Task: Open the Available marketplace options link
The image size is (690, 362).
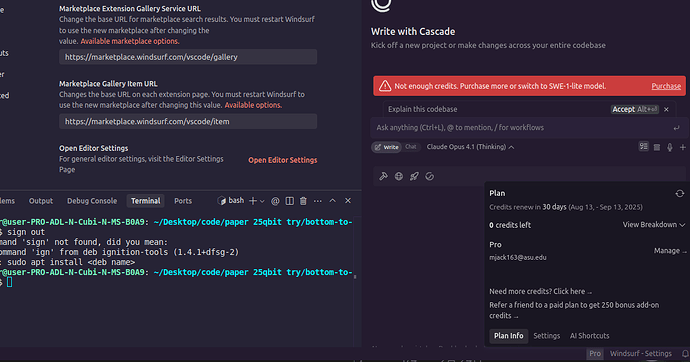Action: [130, 41]
